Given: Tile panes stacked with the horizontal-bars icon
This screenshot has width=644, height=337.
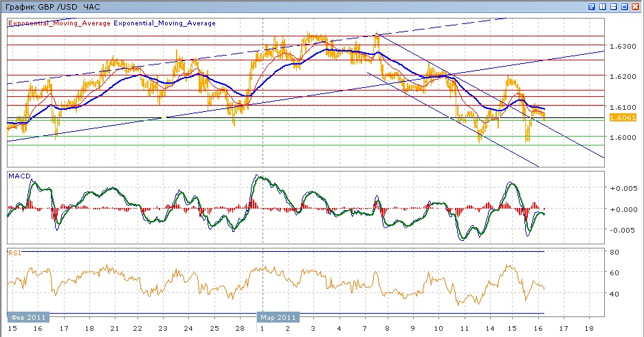Looking at the screenshot, I should coord(613,7).
